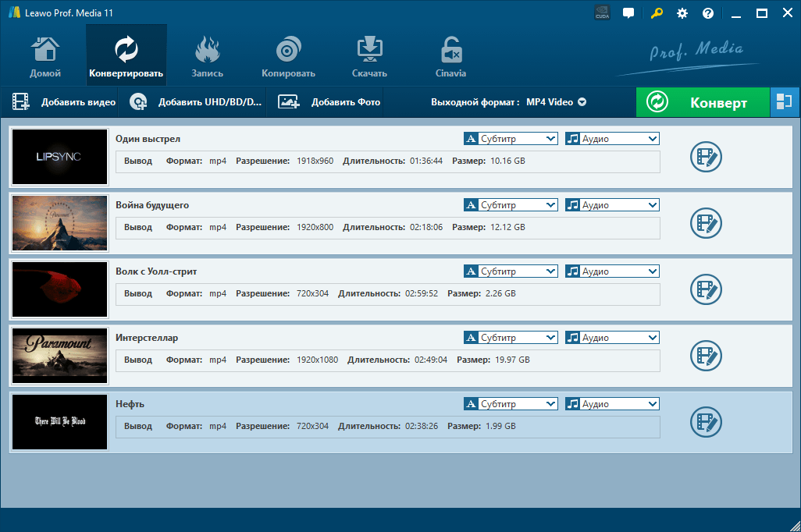Open Субтитр dropdown for Нефть

click(x=511, y=404)
